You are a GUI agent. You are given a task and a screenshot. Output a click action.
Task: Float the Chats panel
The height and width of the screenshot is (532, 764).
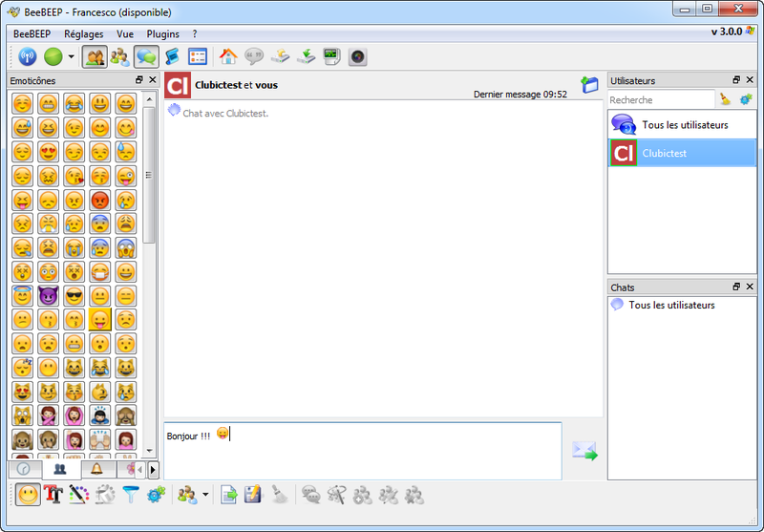pos(736,287)
